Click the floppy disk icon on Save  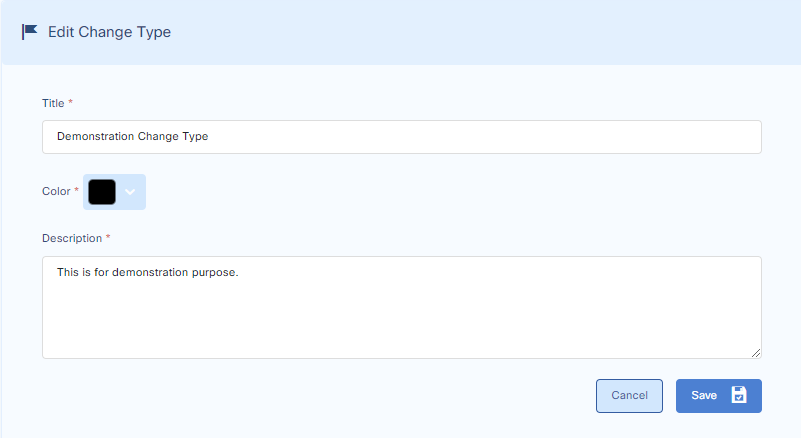pyautogui.click(x=739, y=395)
